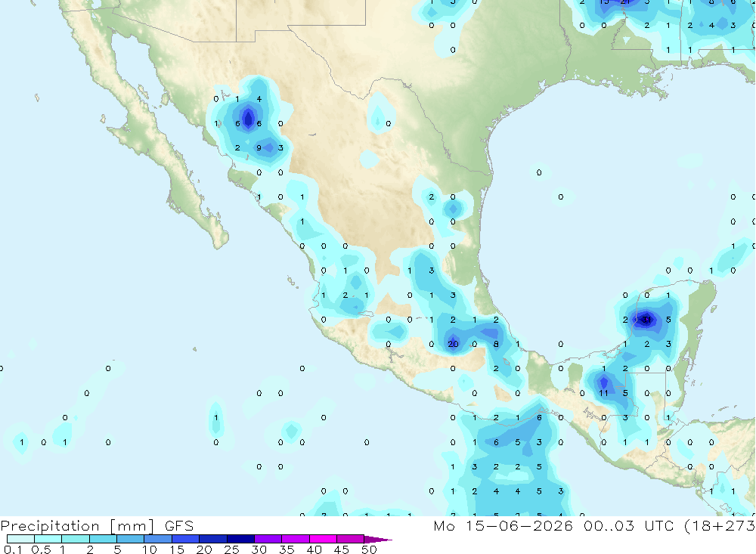
Task: Click the '0.5' legend scale label
Action: [41, 549]
